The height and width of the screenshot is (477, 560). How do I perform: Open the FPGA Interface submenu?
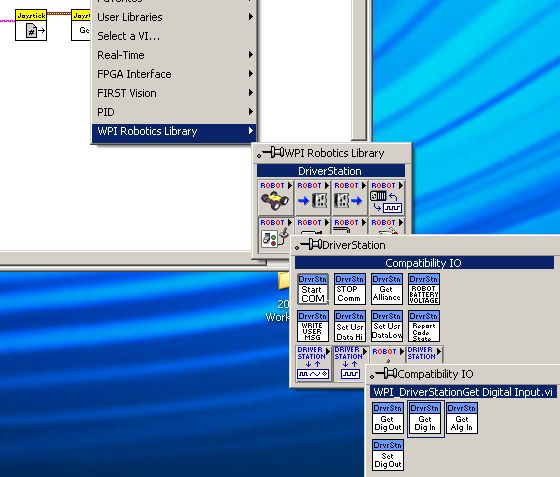[x=174, y=74]
